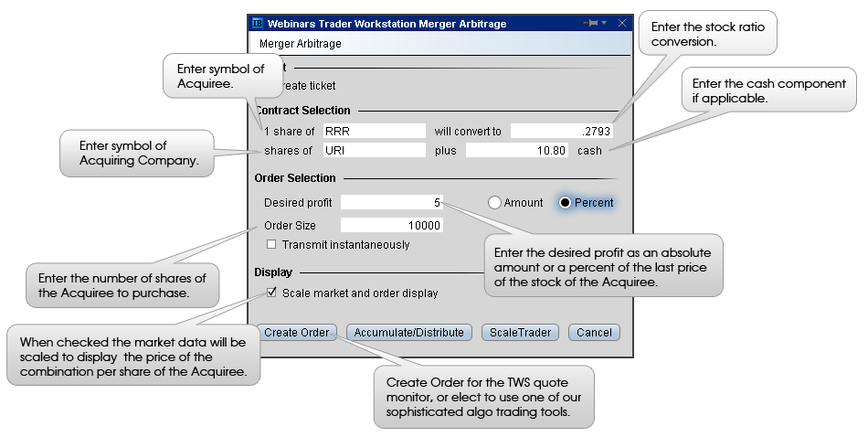Click the window title 'Webinars Trader Workstation Merger Arbitrage'

coord(387,24)
